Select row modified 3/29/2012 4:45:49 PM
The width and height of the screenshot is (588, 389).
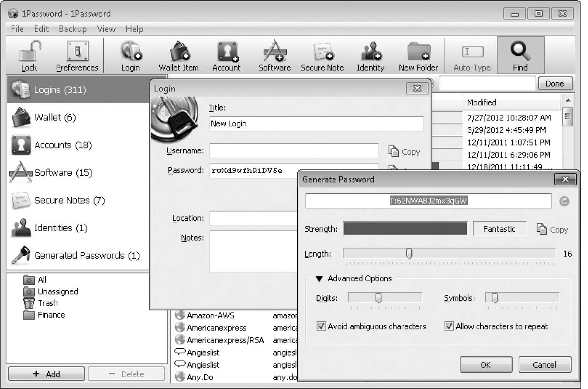coord(507,130)
